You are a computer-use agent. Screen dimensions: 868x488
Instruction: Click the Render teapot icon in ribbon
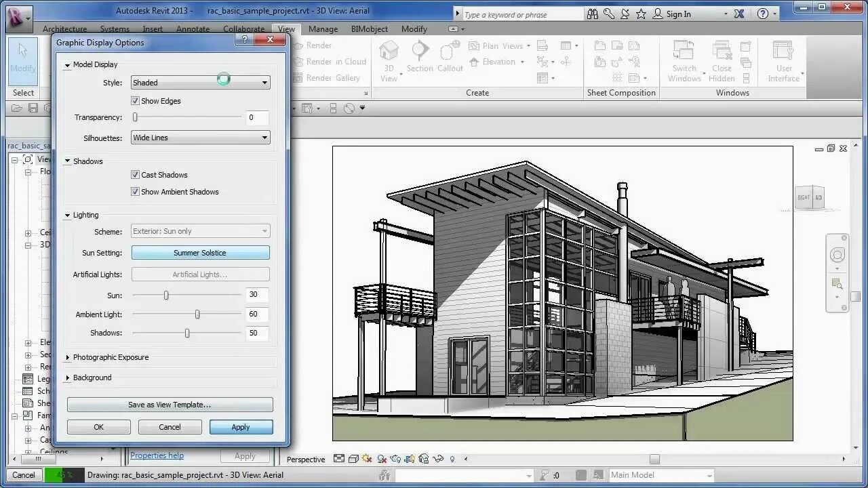click(x=298, y=45)
